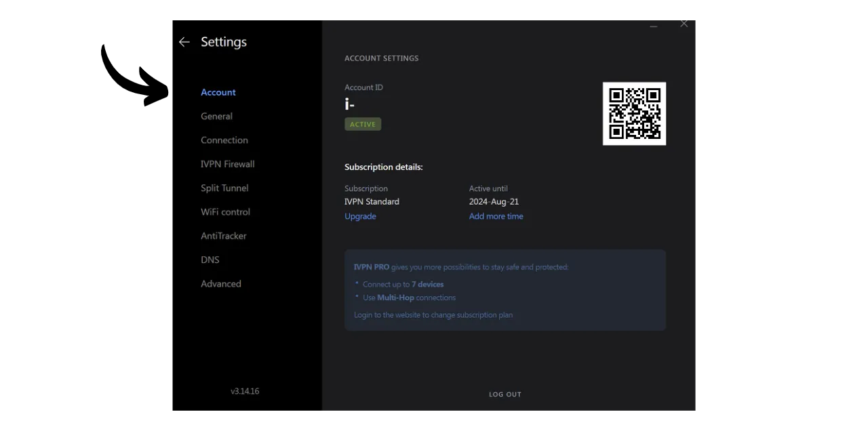
Task: Open the General settings section
Action: click(216, 116)
